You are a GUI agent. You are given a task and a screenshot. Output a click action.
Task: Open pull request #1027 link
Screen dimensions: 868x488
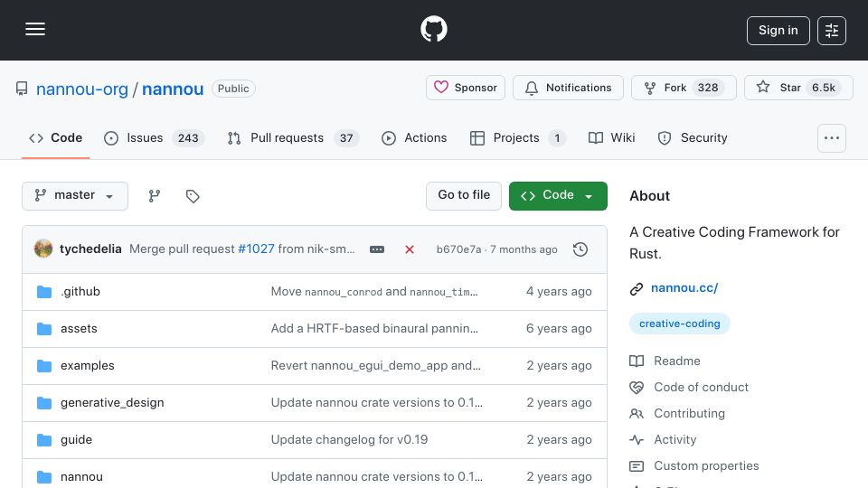tap(256, 249)
